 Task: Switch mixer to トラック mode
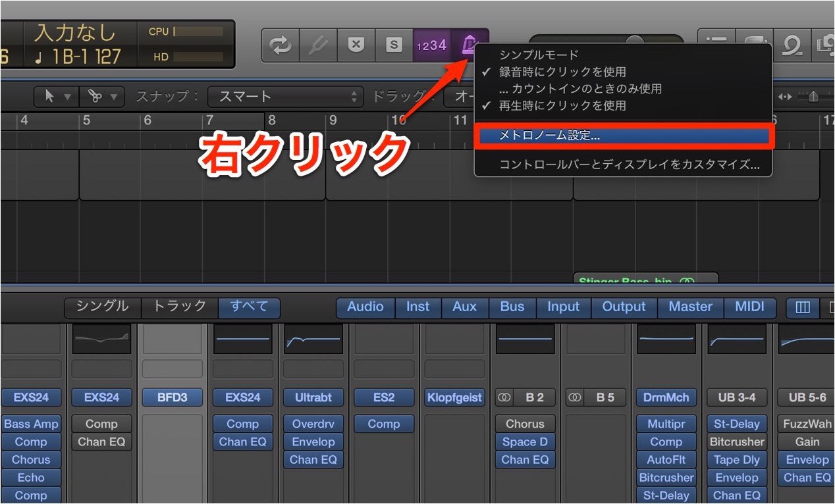179,307
